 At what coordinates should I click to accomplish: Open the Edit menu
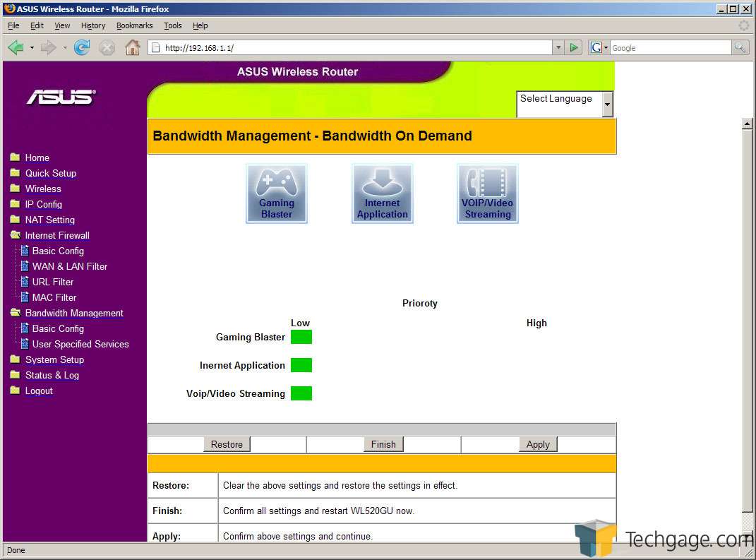(37, 25)
